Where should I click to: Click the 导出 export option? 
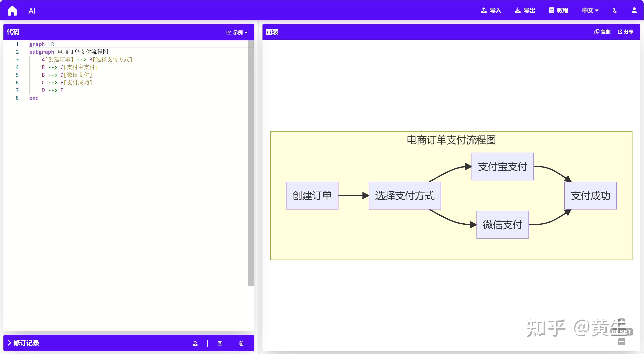click(525, 10)
